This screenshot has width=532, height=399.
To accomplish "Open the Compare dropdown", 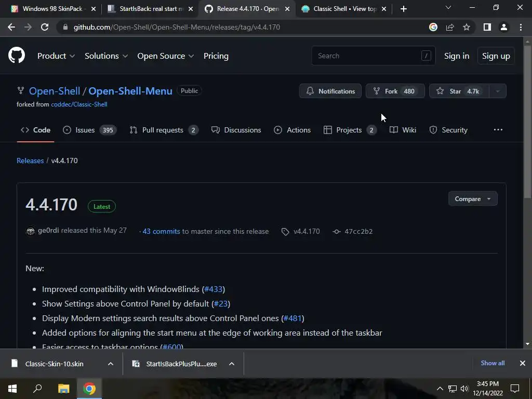I will click(473, 199).
